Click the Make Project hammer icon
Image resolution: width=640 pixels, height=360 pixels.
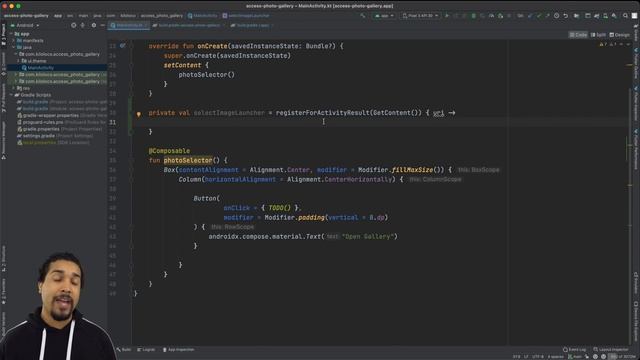coord(362,16)
